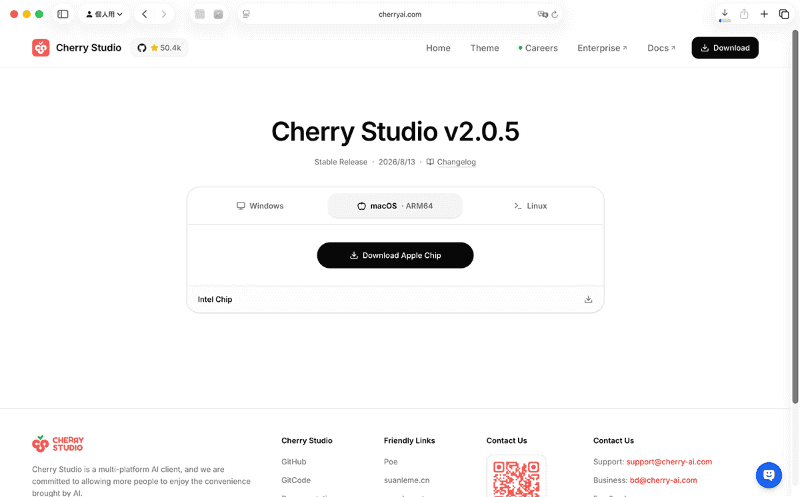
Task: Click the translate icon in address bar
Action: [542, 14]
